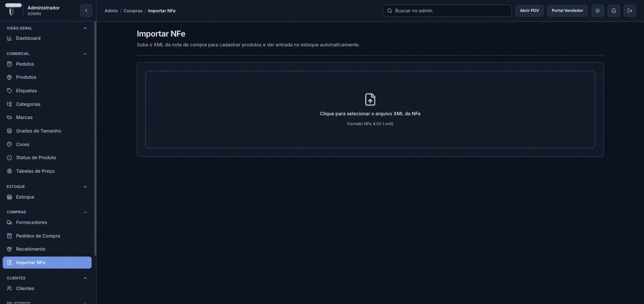Open notifications bell icon
This screenshot has height=304, width=644.
point(614,11)
